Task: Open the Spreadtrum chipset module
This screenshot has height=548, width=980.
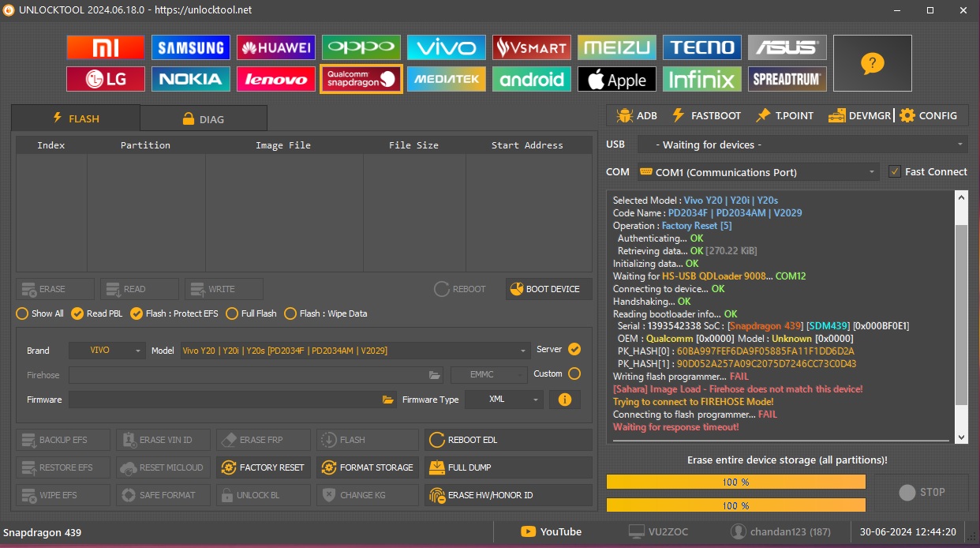Action: (787, 79)
